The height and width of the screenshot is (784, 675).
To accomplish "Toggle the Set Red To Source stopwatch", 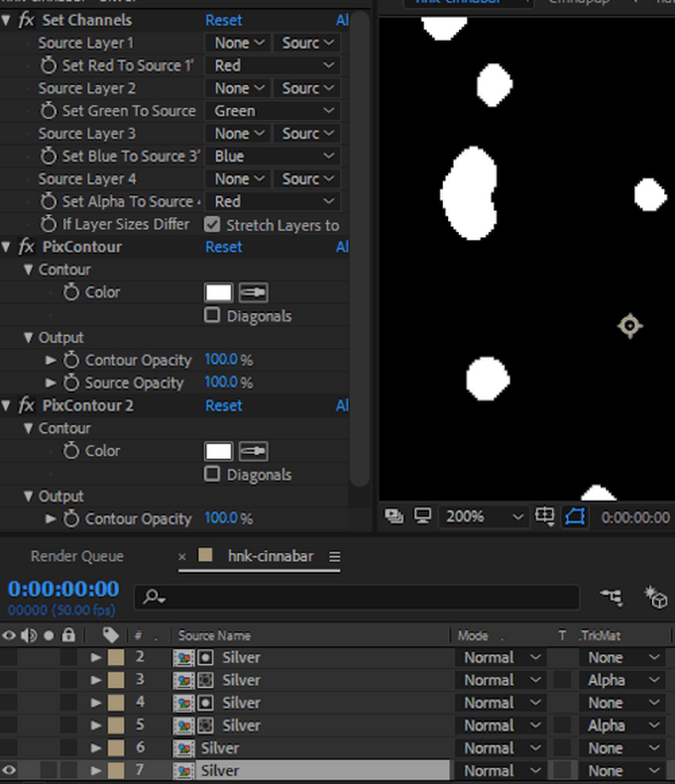I will click(x=48, y=65).
